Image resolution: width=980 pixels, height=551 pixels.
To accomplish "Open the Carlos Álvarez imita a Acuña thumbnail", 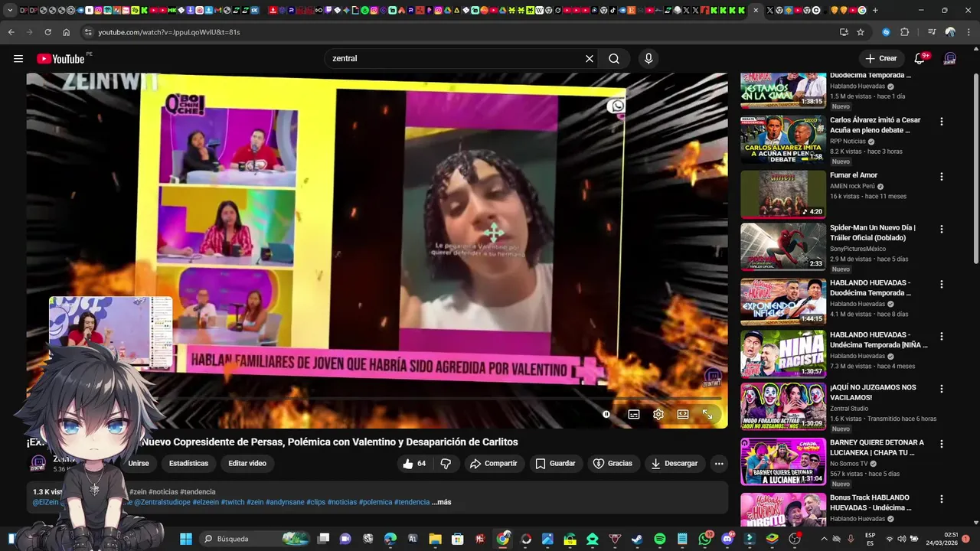I will [x=783, y=139].
